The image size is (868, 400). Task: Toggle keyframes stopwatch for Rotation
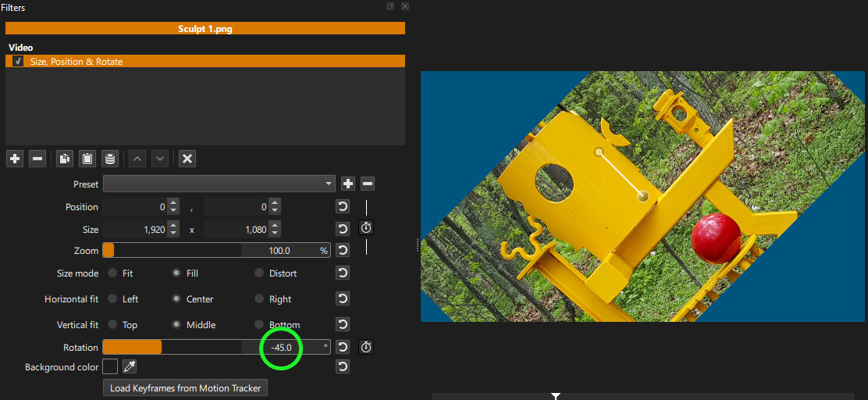point(366,348)
